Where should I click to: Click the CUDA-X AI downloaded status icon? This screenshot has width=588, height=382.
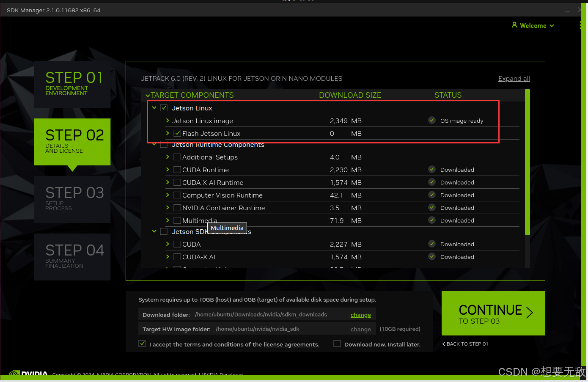point(432,257)
